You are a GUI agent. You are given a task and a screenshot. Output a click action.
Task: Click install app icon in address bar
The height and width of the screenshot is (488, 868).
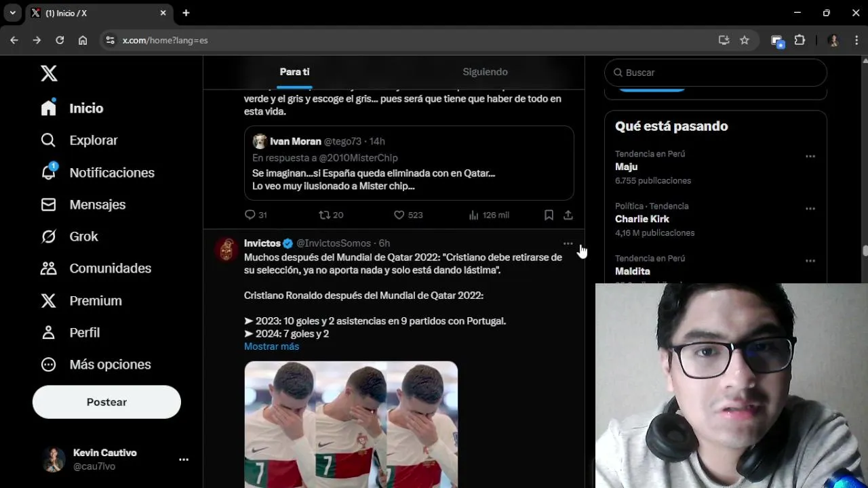pos(724,40)
